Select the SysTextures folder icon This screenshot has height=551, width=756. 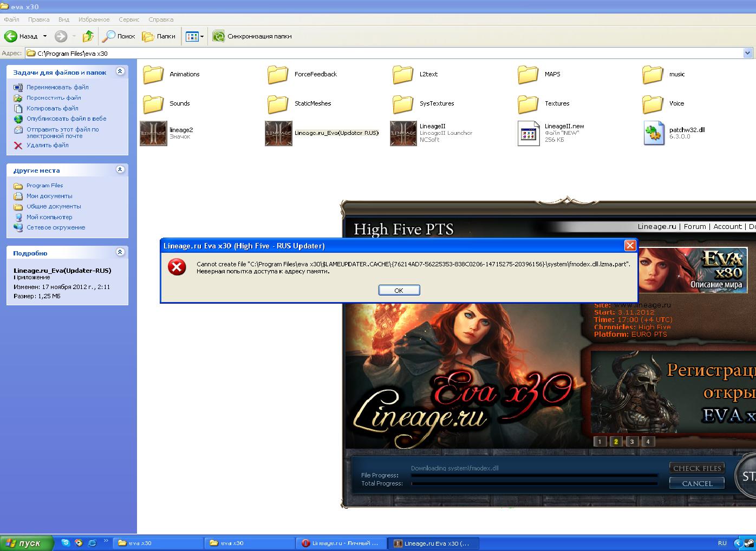(403, 103)
